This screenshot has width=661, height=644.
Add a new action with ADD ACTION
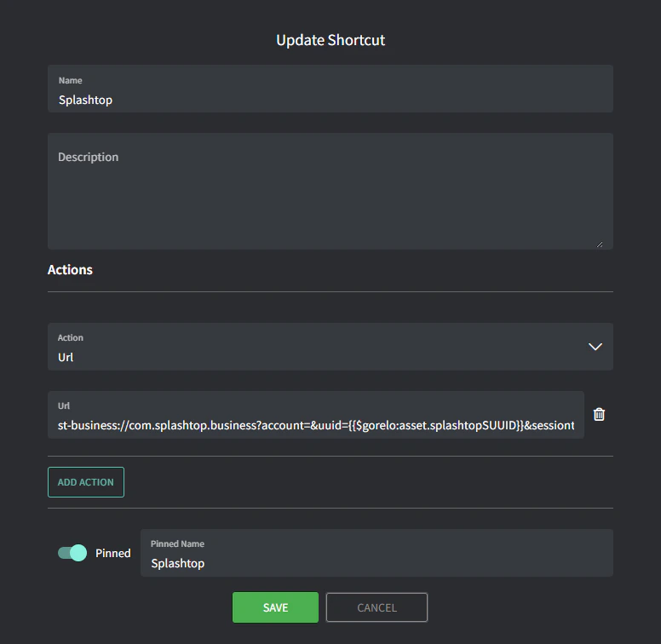pos(86,482)
